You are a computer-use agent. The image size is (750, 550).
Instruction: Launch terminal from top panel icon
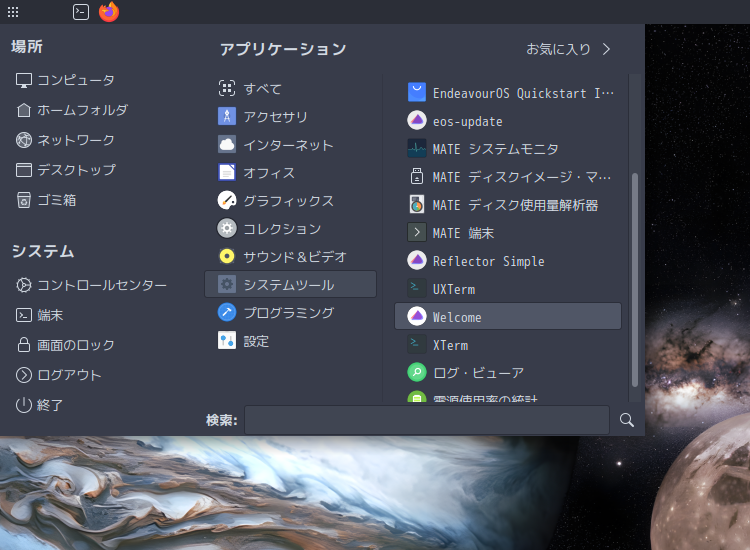(81, 12)
